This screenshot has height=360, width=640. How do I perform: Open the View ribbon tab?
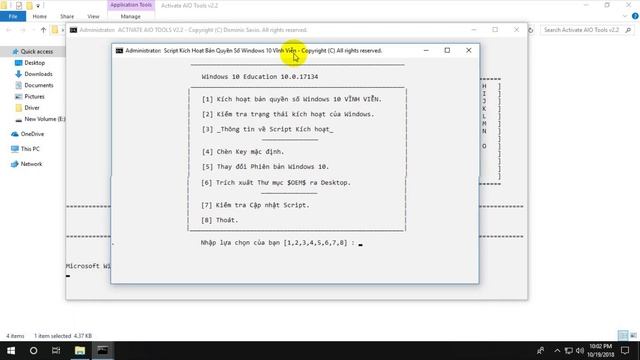(x=93, y=16)
